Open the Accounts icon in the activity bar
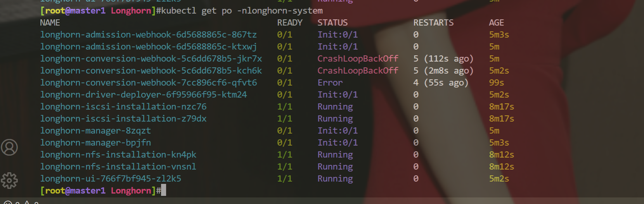Screen dimensions: 644x204 pyautogui.click(x=9, y=147)
